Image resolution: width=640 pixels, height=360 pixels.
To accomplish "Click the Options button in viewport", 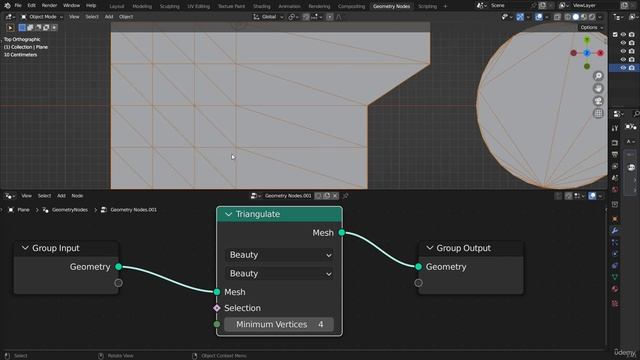I will 591,27.
